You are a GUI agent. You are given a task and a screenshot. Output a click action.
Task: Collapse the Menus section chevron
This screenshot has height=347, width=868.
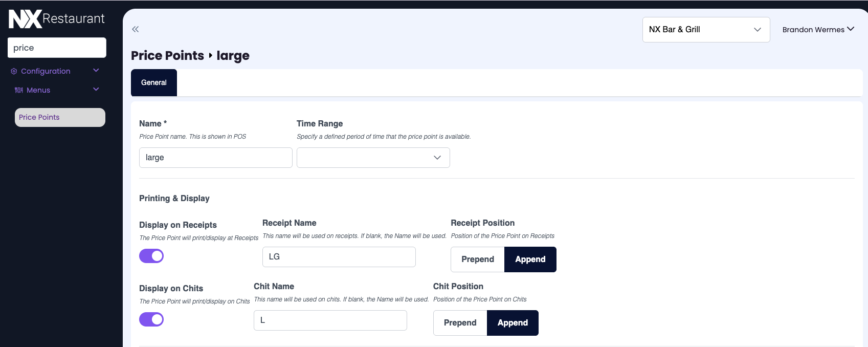tap(96, 90)
